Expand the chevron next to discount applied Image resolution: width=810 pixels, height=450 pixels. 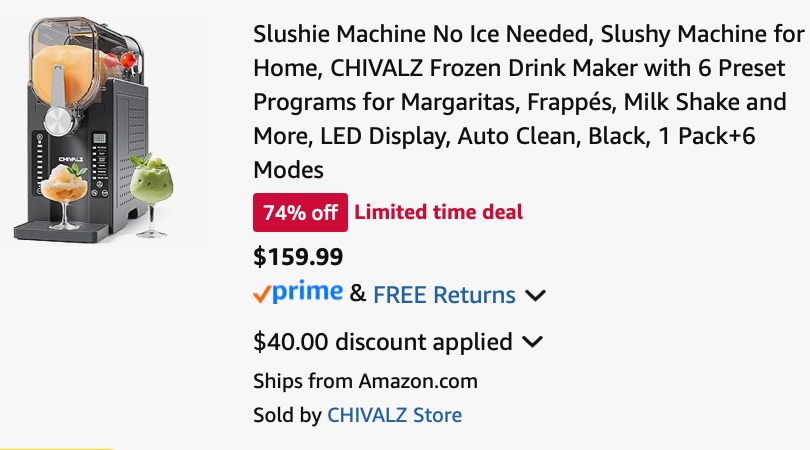(532, 342)
